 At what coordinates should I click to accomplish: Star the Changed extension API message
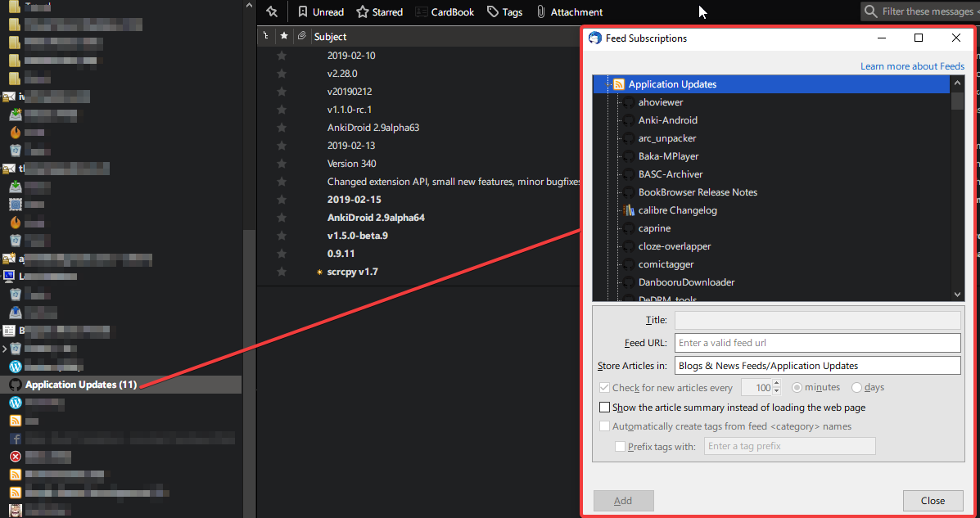click(282, 182)
